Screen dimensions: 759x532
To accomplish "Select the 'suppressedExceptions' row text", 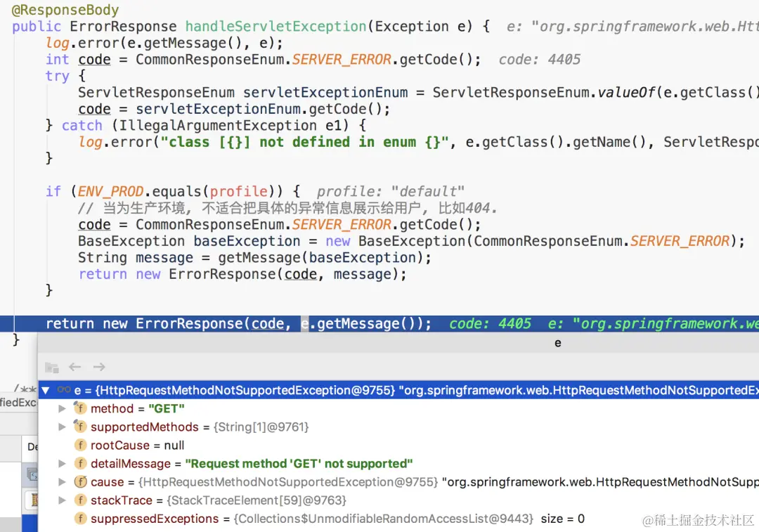I will 337,519.
